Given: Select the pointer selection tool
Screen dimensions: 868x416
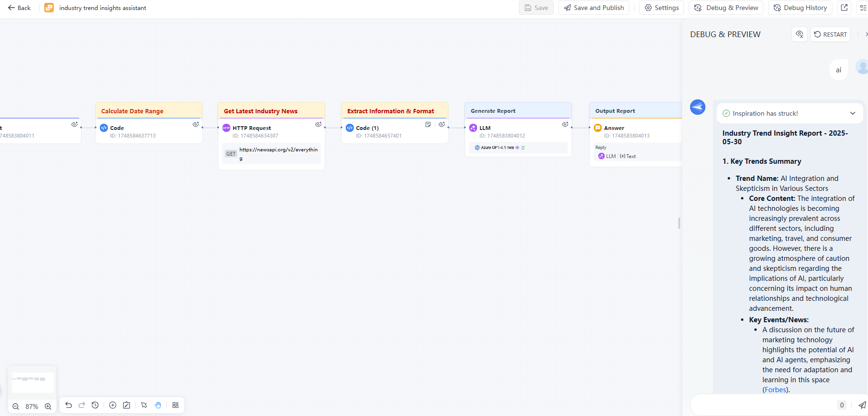Looking at the screenshot, I should point(144,405).
